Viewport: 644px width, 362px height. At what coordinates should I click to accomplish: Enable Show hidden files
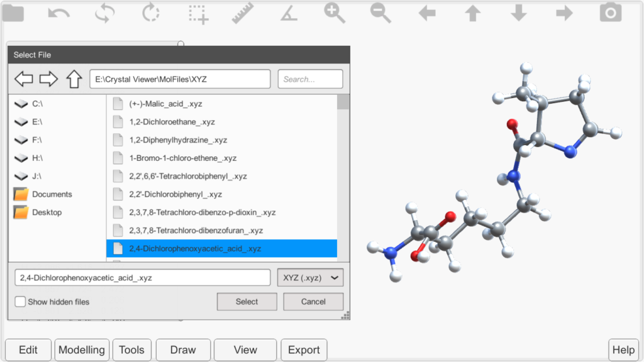tap(19, 302)
